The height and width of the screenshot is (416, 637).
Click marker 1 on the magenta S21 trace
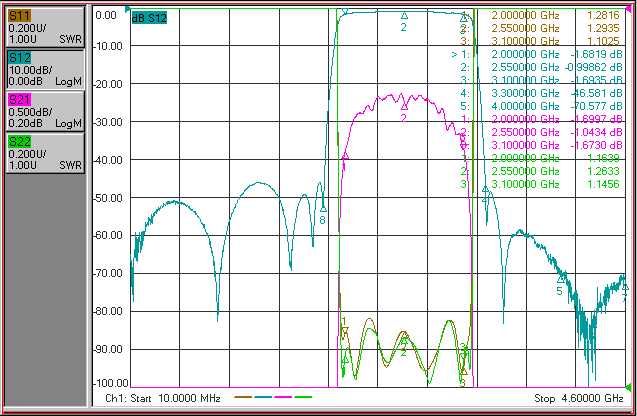point(345,156)
